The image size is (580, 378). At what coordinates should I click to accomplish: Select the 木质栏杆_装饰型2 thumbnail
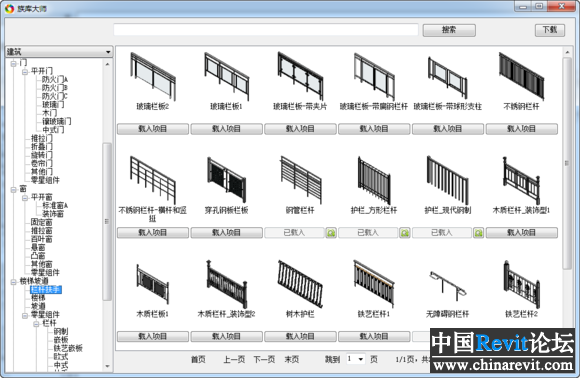[x=226, y=284]
